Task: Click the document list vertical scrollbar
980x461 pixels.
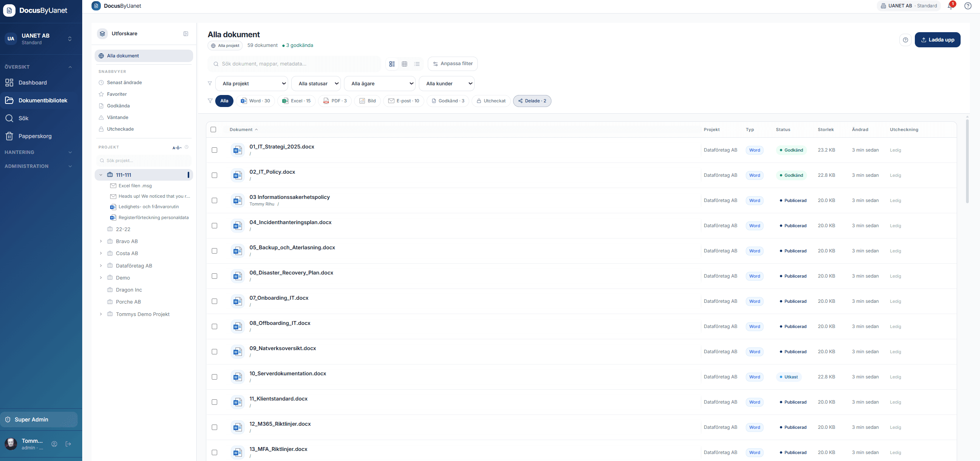Action: [x=967, y=161]
